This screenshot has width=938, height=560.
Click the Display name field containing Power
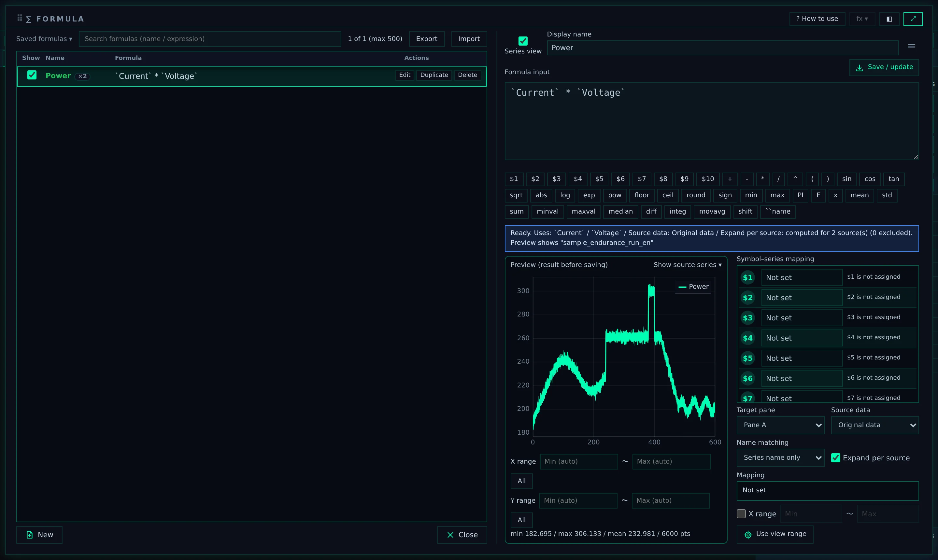tap(722, 48)
